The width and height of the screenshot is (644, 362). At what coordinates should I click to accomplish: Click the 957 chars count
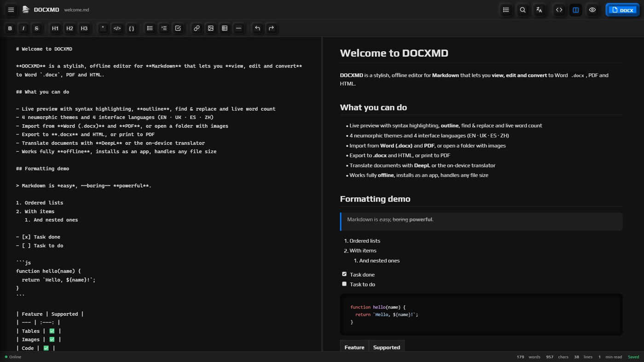tap(557, 357)
